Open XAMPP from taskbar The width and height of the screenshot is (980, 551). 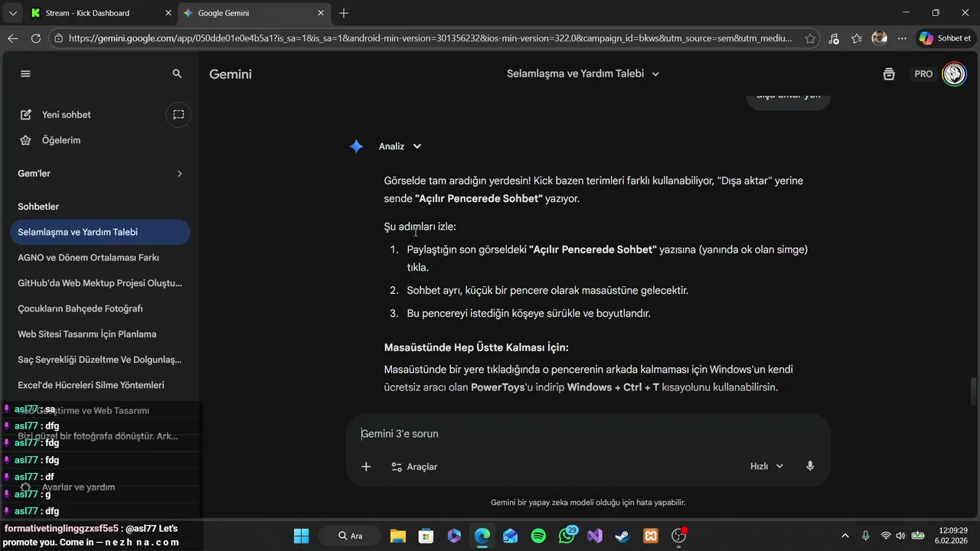tap(651, 536)
